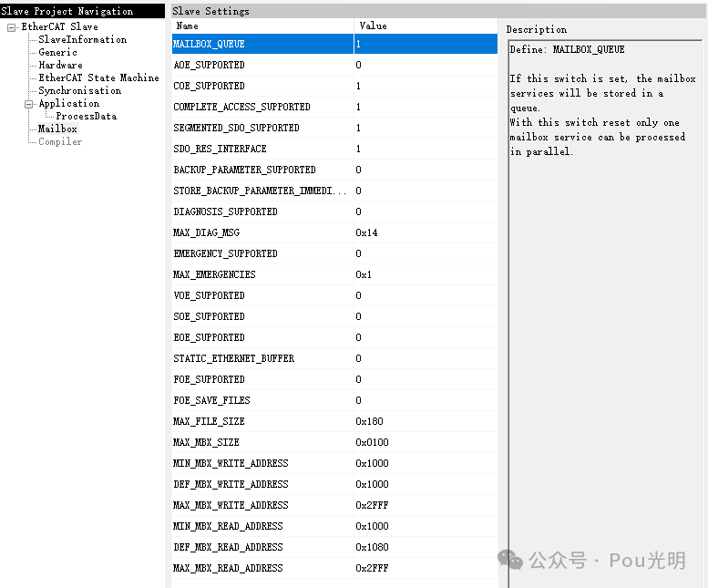Click the 0x1080 value cell
708x588 pixels.
point(426,547)
